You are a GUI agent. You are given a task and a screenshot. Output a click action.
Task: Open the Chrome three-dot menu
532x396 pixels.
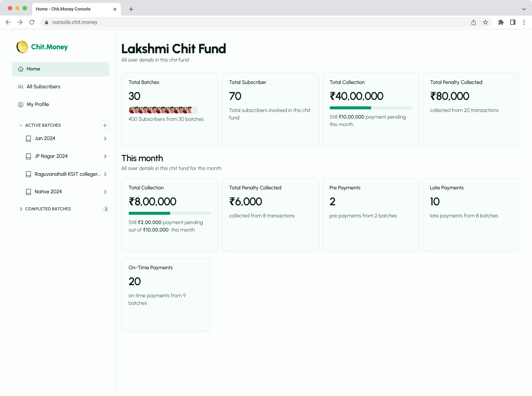point(524,22)
